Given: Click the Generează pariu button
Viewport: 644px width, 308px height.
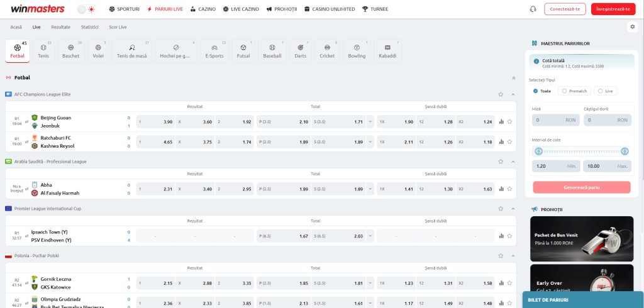Looking at the screenshot, I should [x=582, y=187].
